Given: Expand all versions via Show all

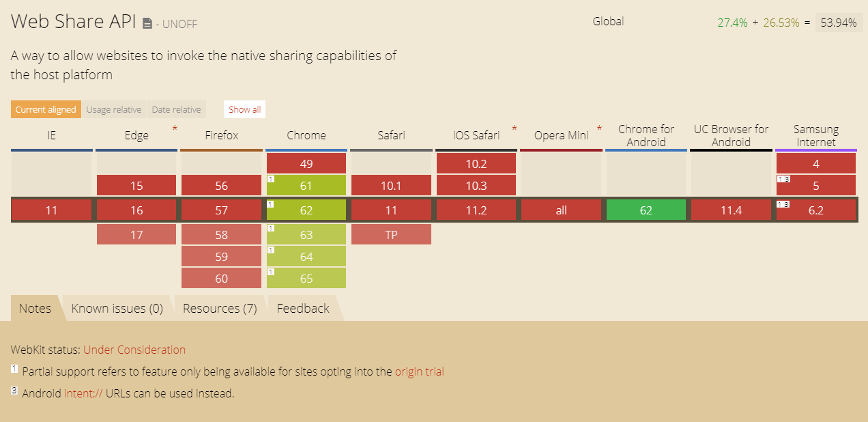Looking at the screenshot, I should coord(244,109).
